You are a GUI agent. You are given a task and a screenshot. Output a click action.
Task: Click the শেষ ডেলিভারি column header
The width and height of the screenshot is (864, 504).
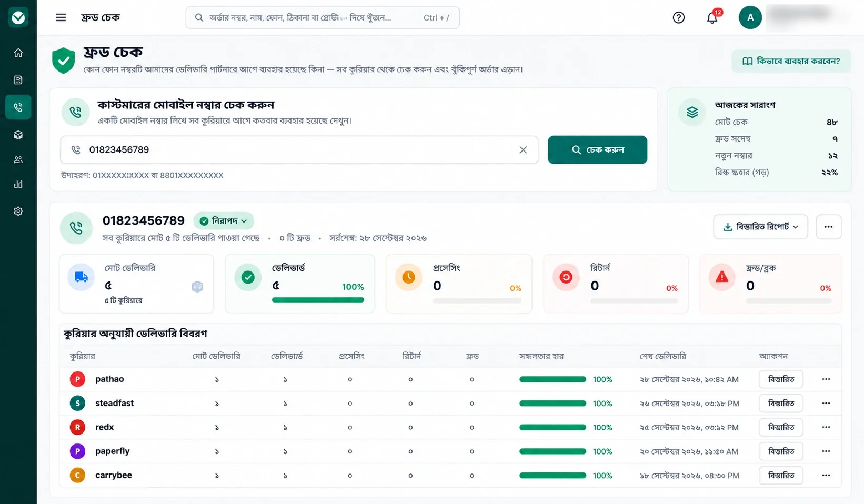coord(663,356)
